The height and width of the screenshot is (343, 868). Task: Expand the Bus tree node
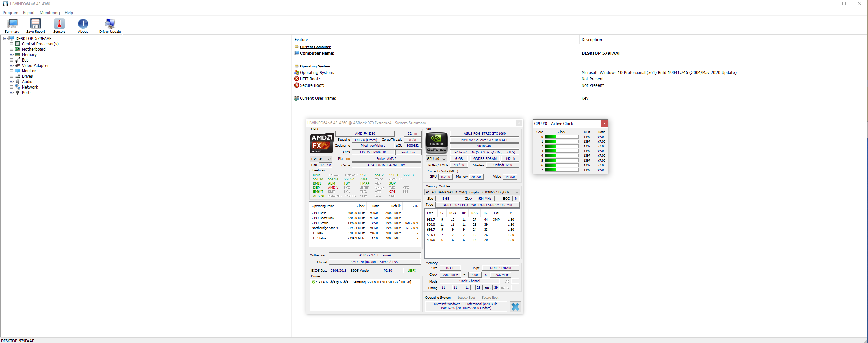pyautogui.click(x=11, y=60)
